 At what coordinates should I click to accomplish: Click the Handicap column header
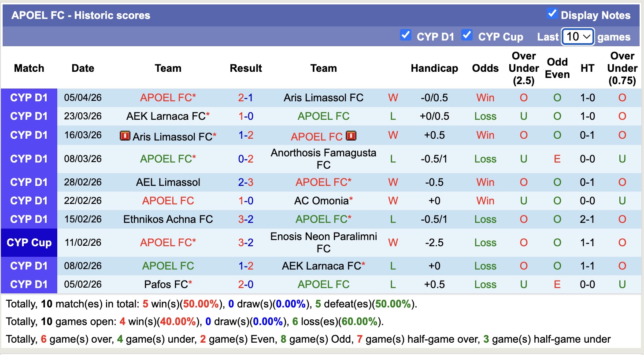[x=434, y=68]
